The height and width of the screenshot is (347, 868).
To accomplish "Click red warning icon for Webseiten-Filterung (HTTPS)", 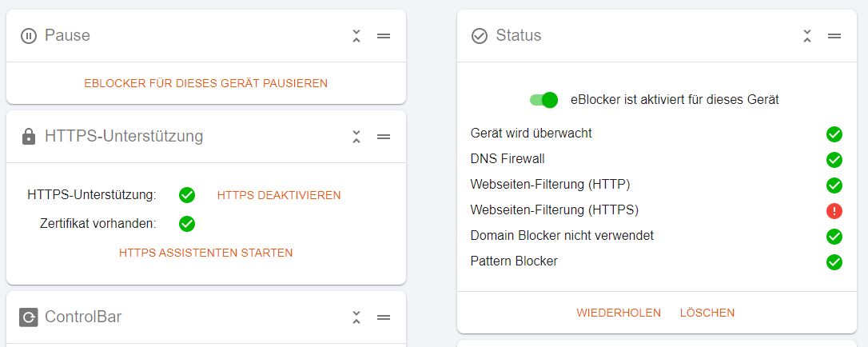I will pyautogui.click(x=834, y=211).
